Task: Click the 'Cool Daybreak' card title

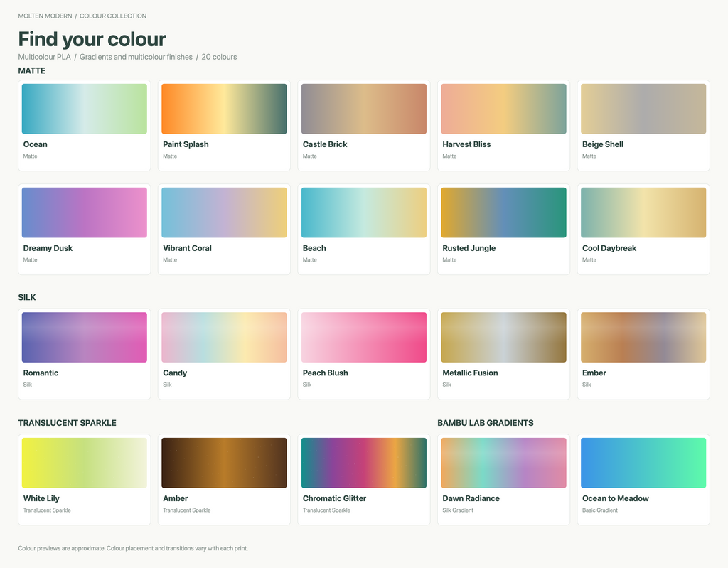Action: coord(609,249)
